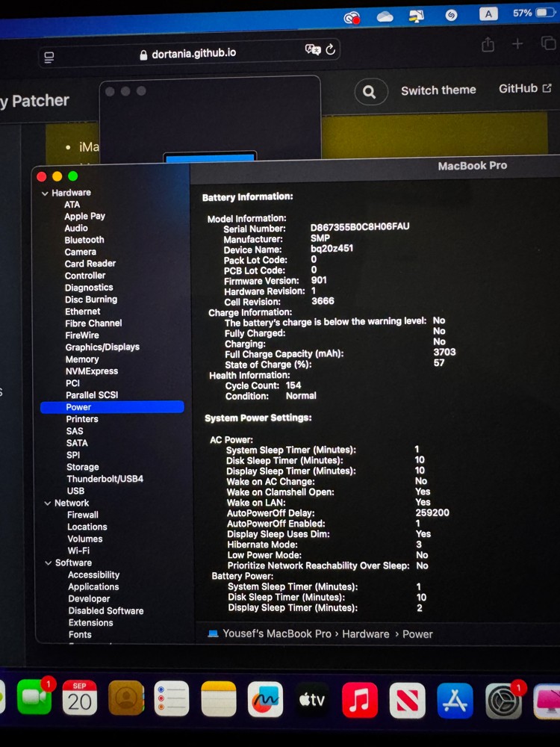
Task: Click the device name bq20z451
Action: 332,248
